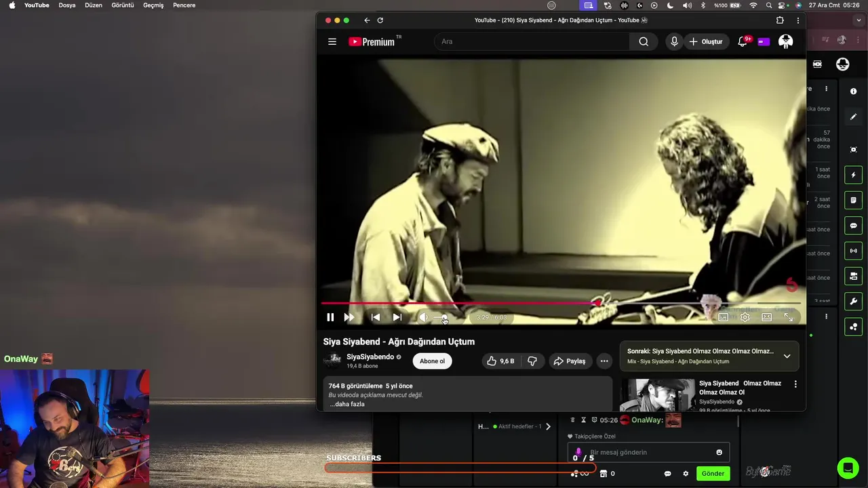
Task: Open the browser three-dot menu
Action: click(797, 20)
